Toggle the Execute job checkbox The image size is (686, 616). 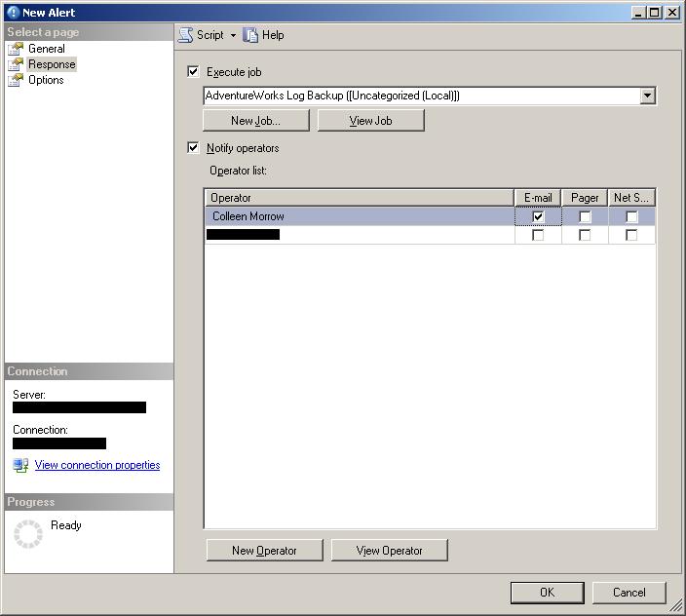pyautogui.click(x=193, y=71)
